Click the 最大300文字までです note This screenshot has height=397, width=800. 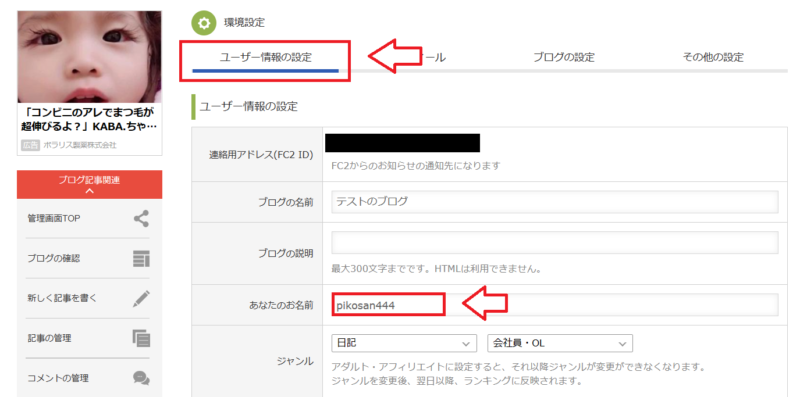coord(436,268)
